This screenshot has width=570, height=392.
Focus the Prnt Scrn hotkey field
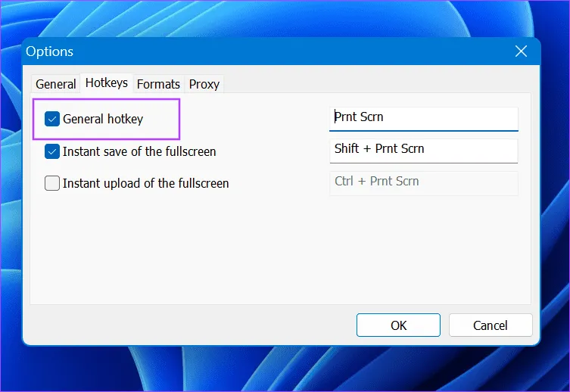424,118
